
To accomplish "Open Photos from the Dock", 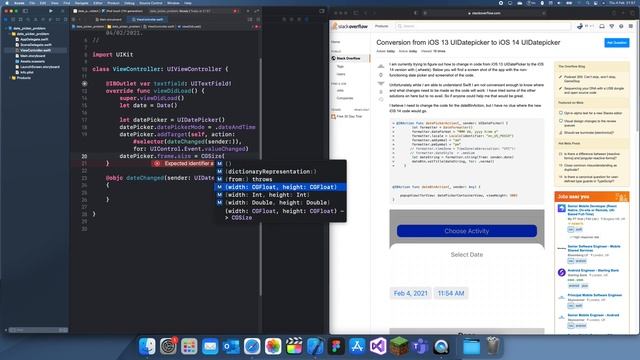I will tap(273, 347).
